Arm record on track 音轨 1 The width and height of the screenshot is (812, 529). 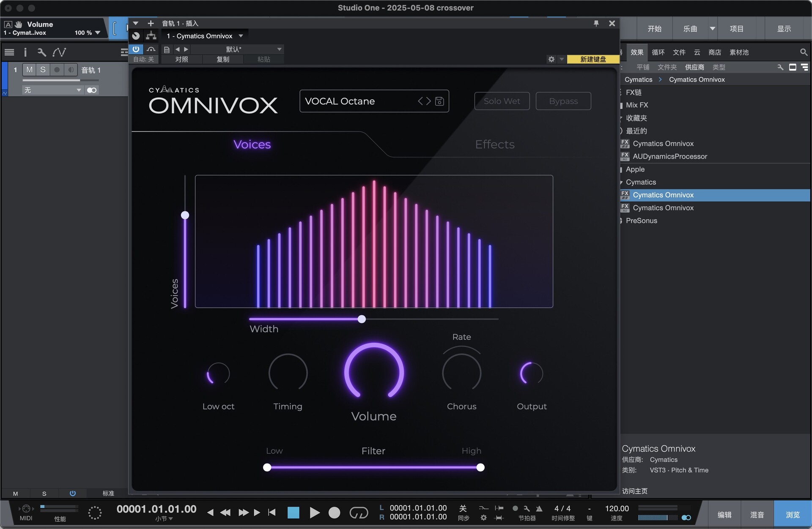57,70
